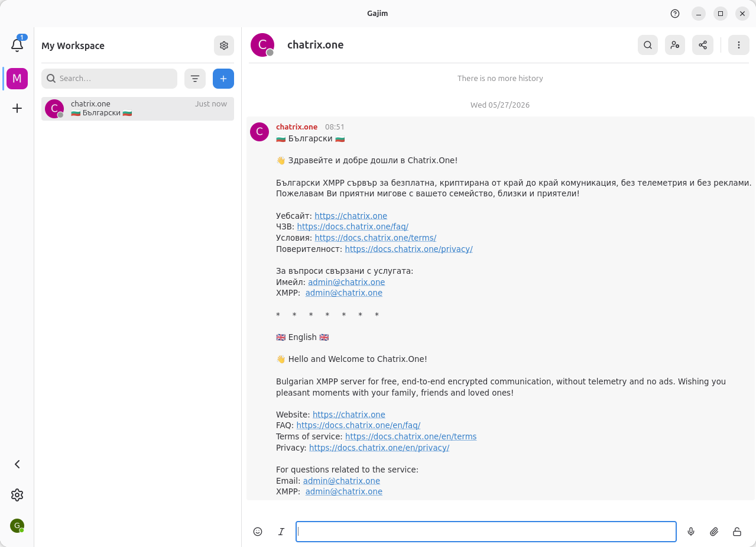Select the My Workspace 'M' avatar
Image resolution: width=756 pixels, height=547 pixels.
[x=17, y=79]
